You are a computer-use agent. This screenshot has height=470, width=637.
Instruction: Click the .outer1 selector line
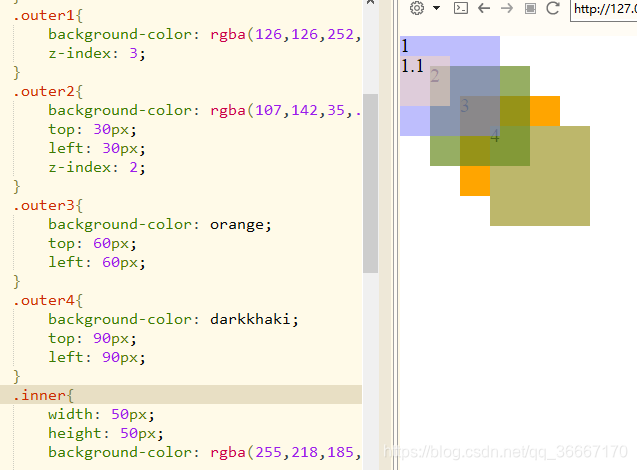coord(48,15)
